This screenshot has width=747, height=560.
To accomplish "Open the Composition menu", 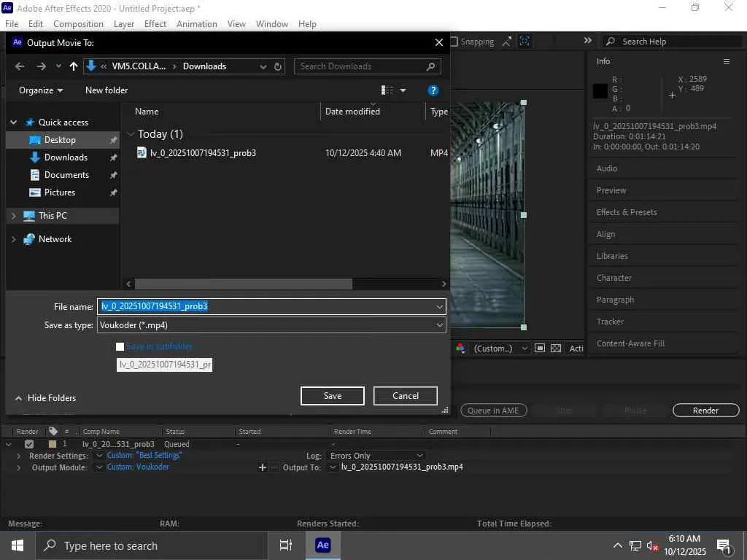I will [78, 23].
